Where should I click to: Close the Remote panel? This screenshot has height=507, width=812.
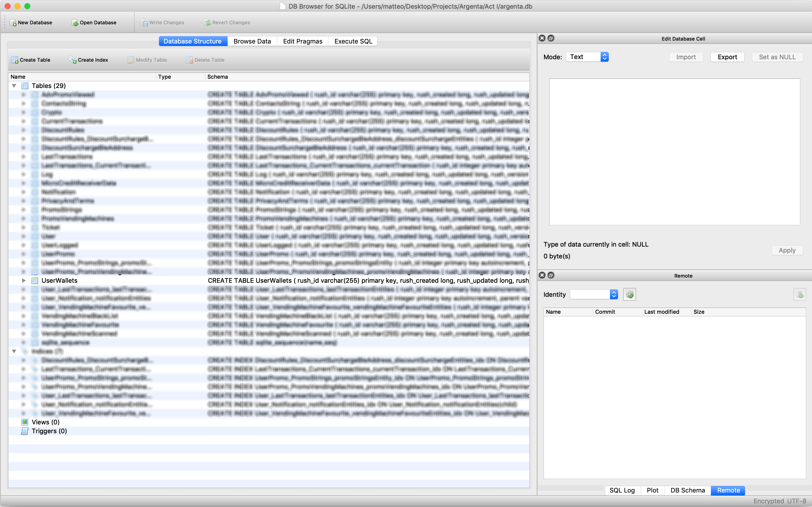[542, 275]
